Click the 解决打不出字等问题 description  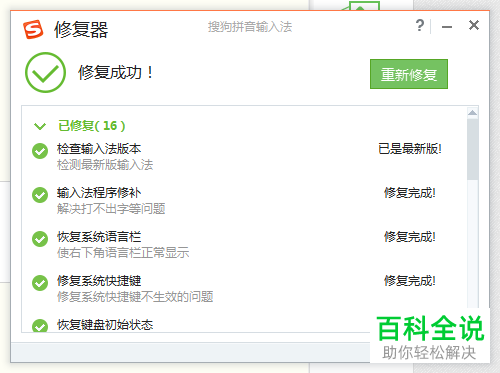[x=111, y=209]
